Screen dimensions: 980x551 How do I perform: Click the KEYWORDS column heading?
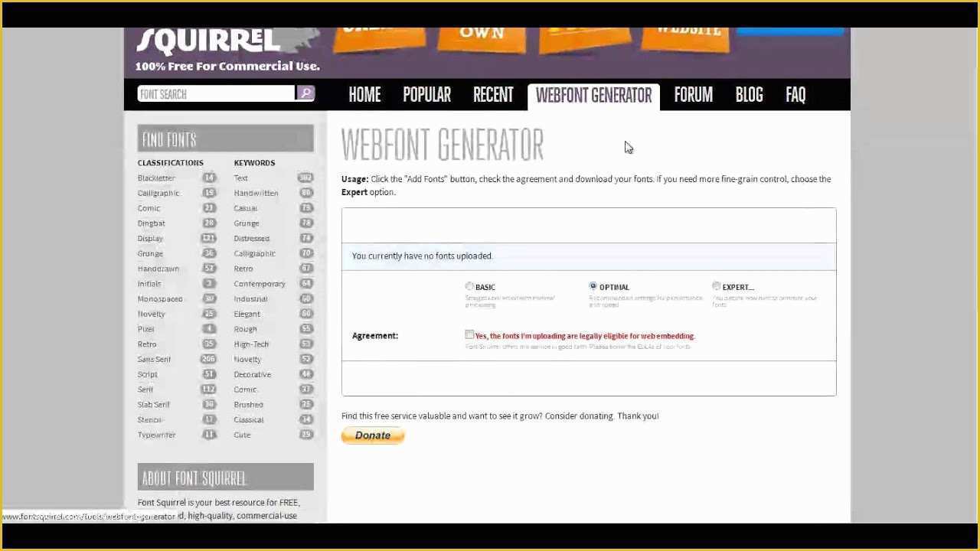tap(254, 162)
